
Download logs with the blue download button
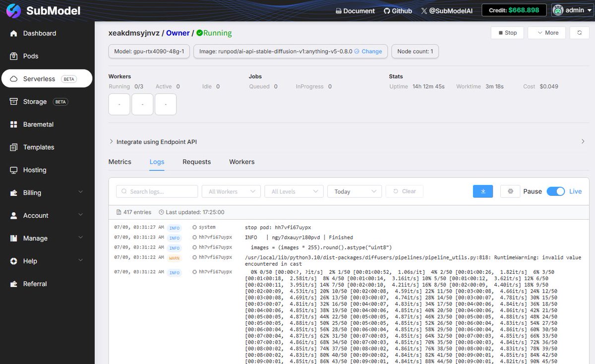(483, 191)
